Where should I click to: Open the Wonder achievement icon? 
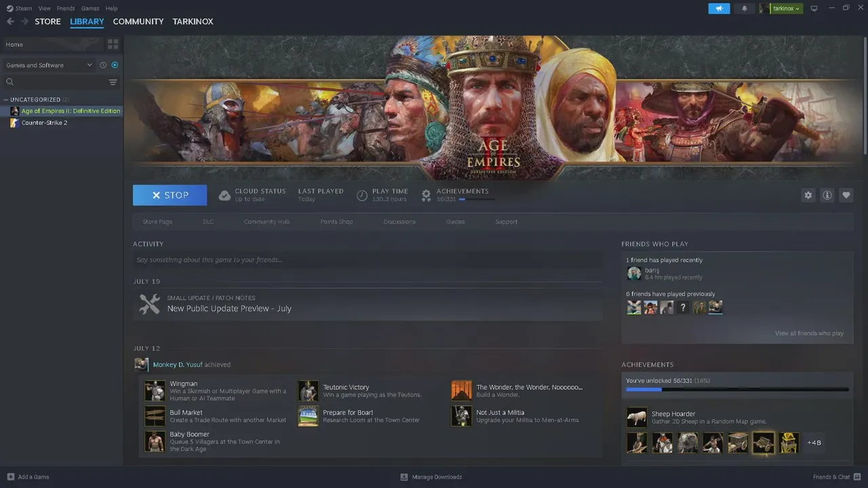461,390
